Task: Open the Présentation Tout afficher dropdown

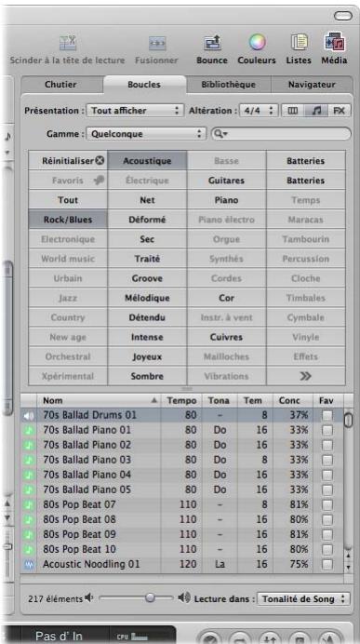Action: point(135,111)
